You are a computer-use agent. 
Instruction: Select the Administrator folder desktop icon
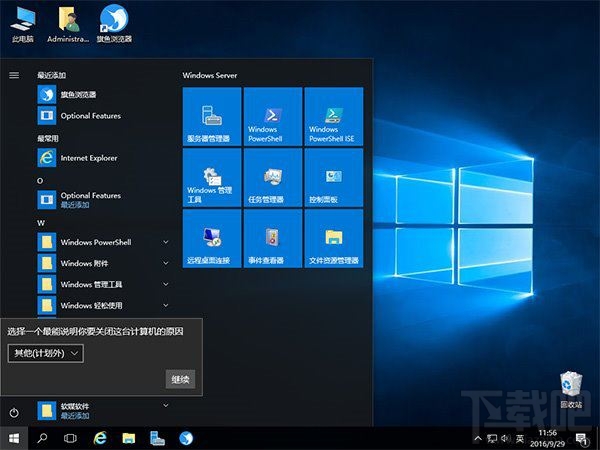point(68,24)
